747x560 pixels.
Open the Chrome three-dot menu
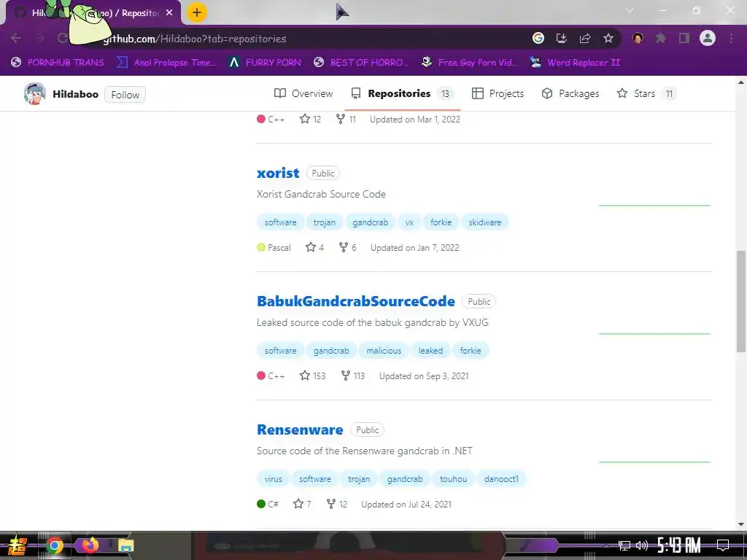tap(731, 38)
